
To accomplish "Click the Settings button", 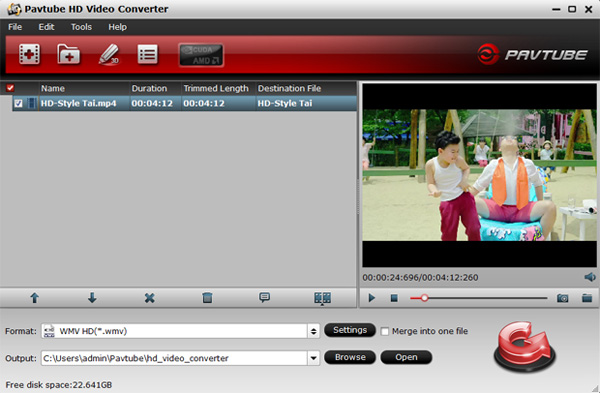I will pyautogui.click(x=350, y=330).
